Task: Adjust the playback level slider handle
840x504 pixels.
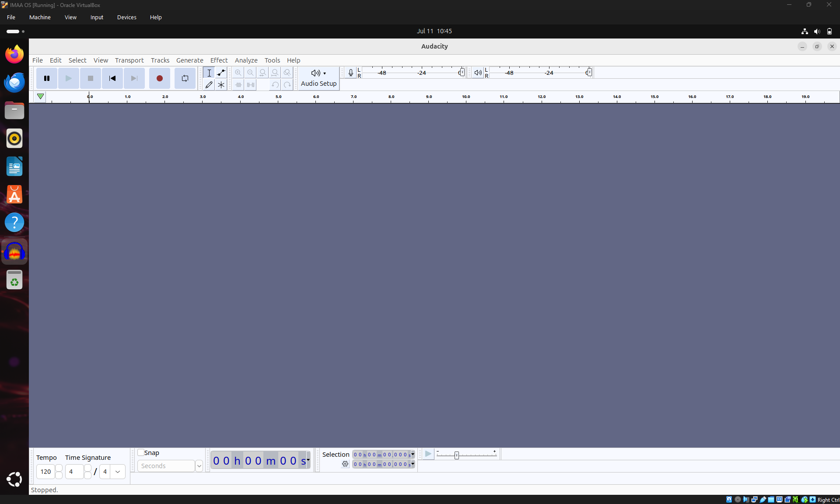Action: pos(589,73)
